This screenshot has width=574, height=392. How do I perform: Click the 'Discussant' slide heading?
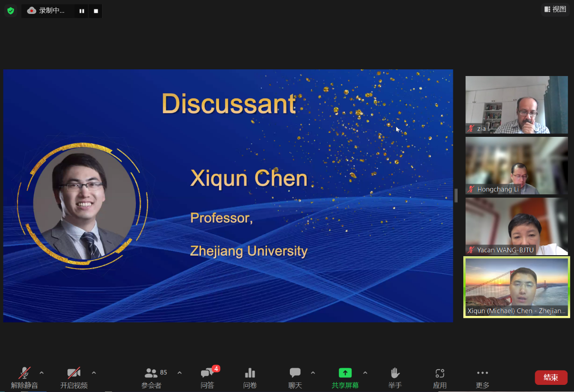click(229, 103)
